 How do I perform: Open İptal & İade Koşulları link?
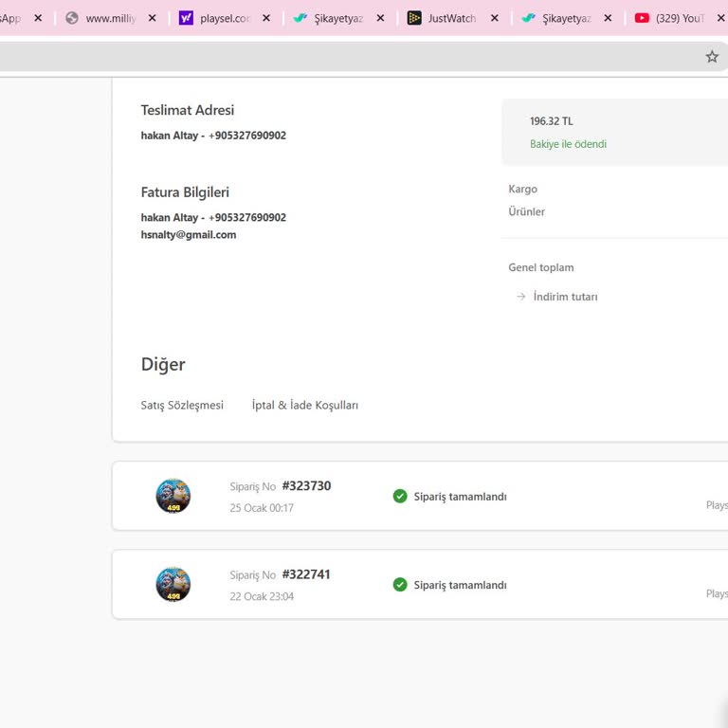304,405
